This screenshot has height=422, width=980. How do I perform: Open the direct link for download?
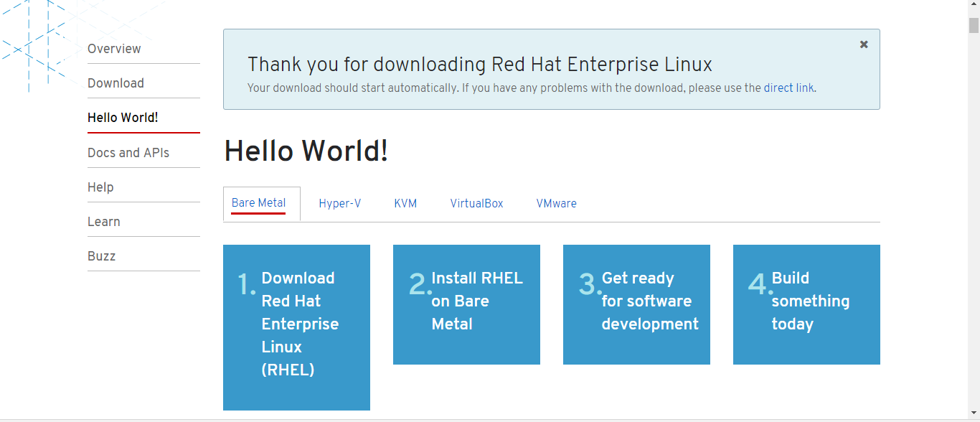pos(788,88)
